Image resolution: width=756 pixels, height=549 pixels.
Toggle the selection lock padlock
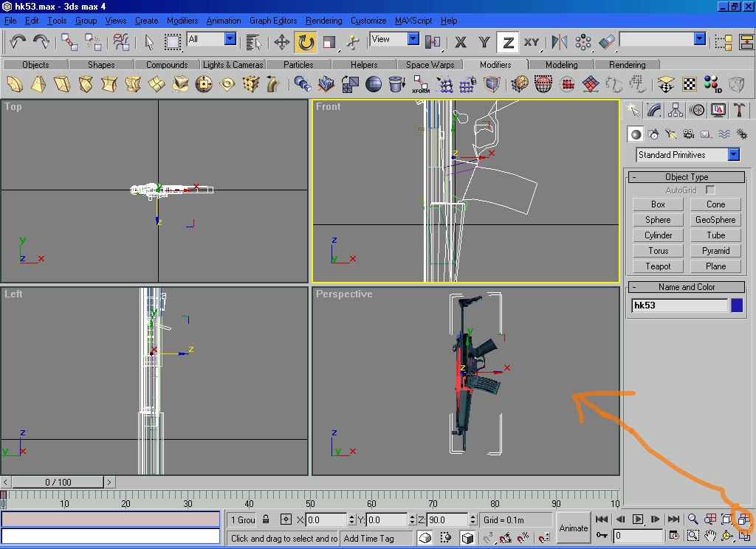[x=266, y=519]
